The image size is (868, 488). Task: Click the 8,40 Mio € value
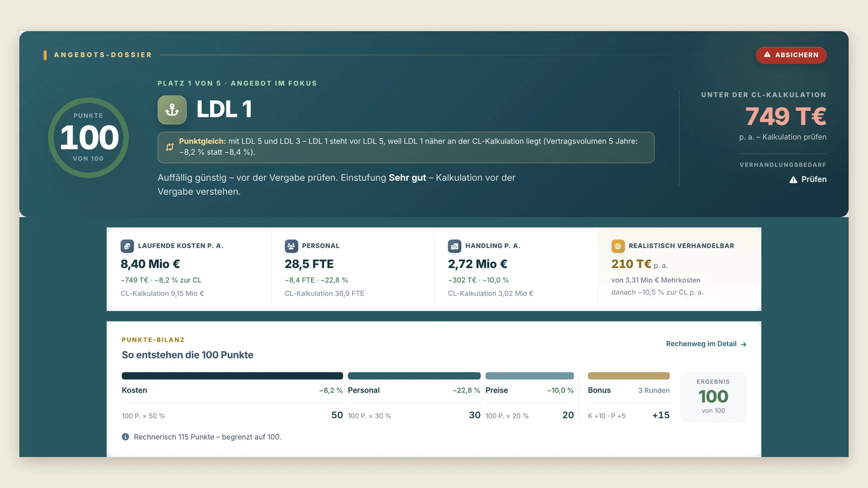(x=150, y=264)
